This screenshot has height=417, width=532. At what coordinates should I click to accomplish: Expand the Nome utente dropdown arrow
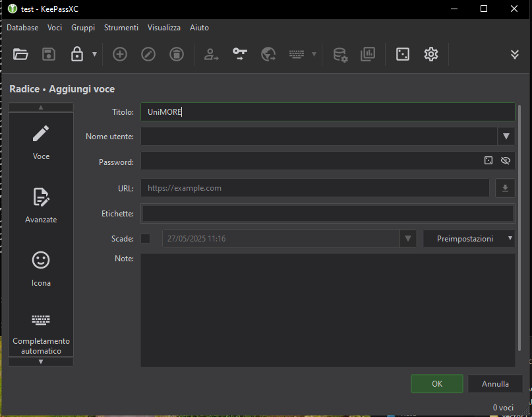(506, 137)
